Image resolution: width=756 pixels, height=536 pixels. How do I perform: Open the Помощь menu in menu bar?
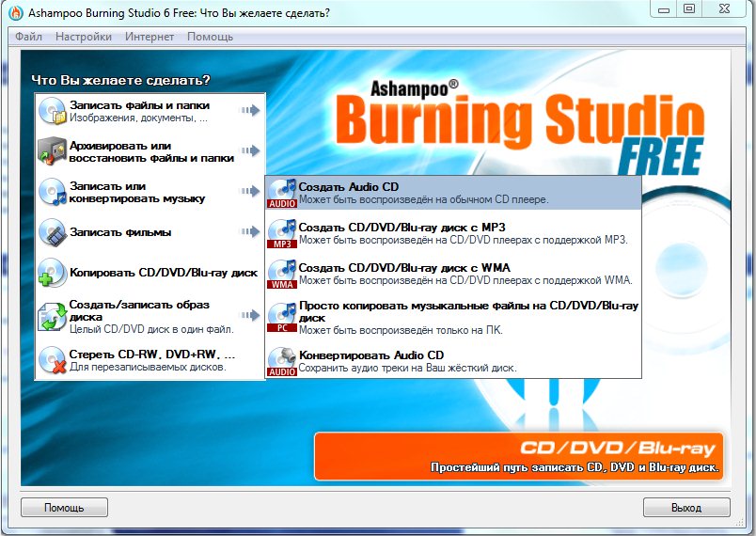[211, 37]
